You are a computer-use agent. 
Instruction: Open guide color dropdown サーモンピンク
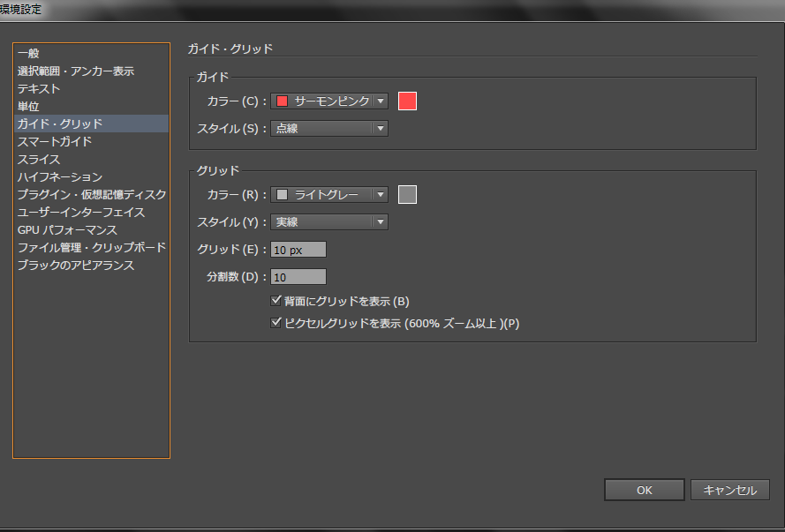pyautogui.click(x=329, y=101)
